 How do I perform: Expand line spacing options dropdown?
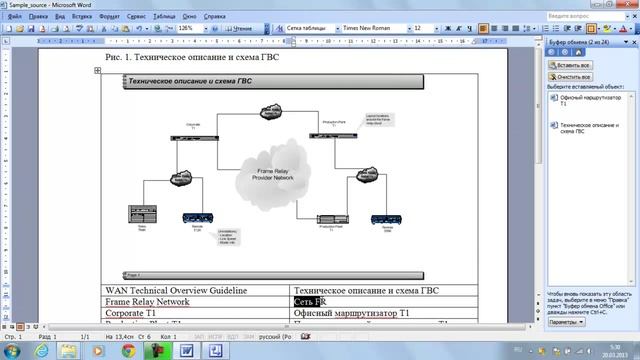(534, 29)
